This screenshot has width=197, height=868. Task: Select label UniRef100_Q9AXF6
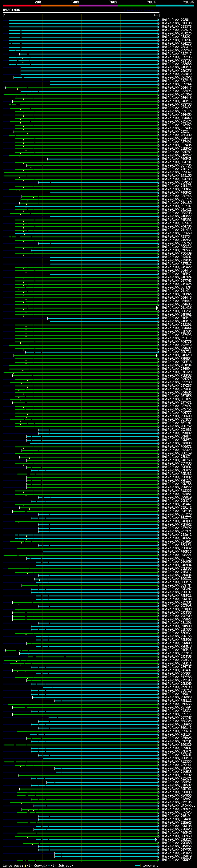[x=177, y=71]
